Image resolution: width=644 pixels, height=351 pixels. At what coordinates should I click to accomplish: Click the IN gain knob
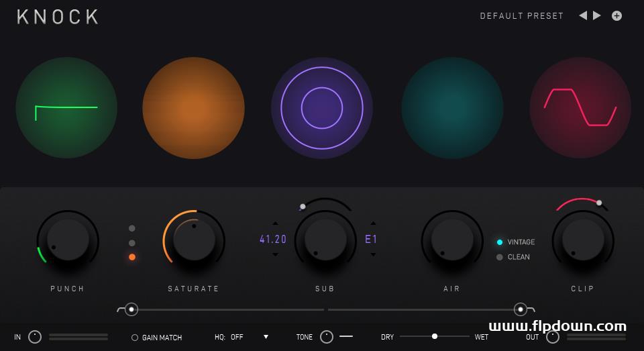pyautogui.click(x=35, y=337)
